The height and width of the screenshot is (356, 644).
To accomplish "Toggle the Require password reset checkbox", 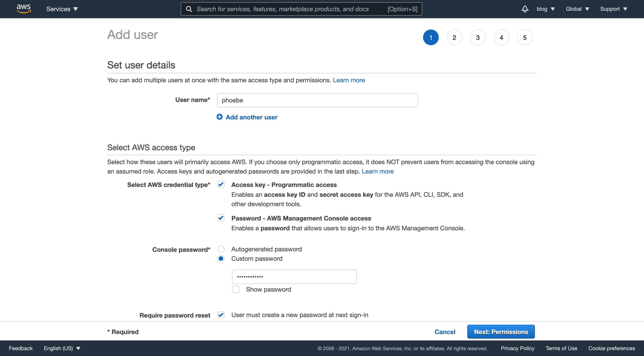I will tap(221, 315).
